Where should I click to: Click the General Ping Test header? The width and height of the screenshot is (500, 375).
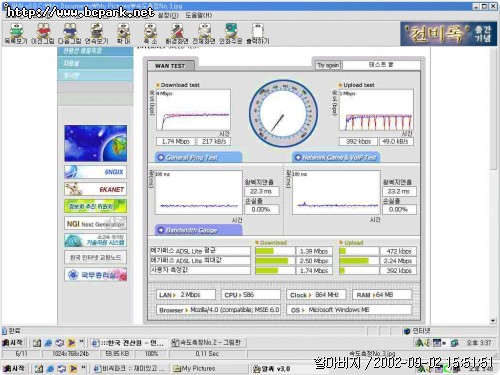[198, 157]
